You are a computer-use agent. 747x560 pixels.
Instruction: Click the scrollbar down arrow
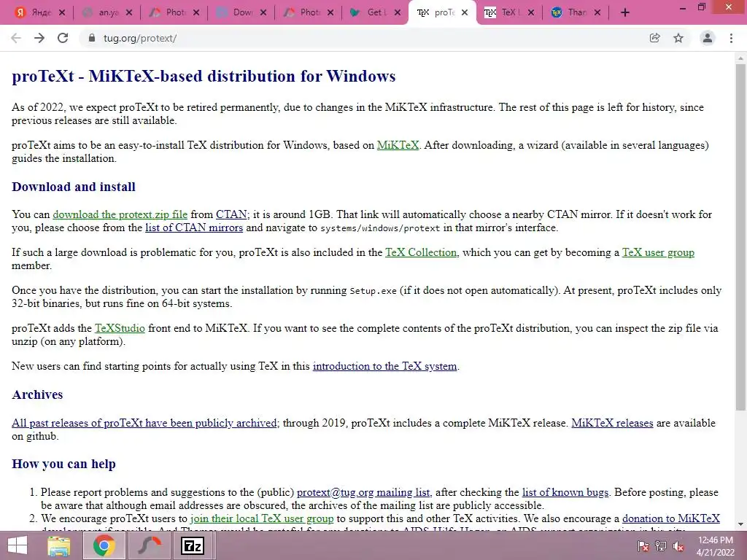[740, 524]
